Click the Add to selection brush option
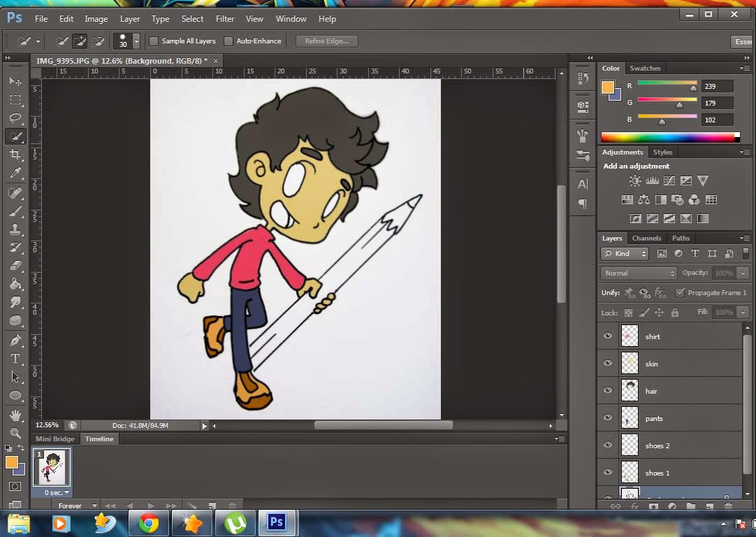This screenshot has width=756, height=537. pyautogui.click(x=80, y=41)
